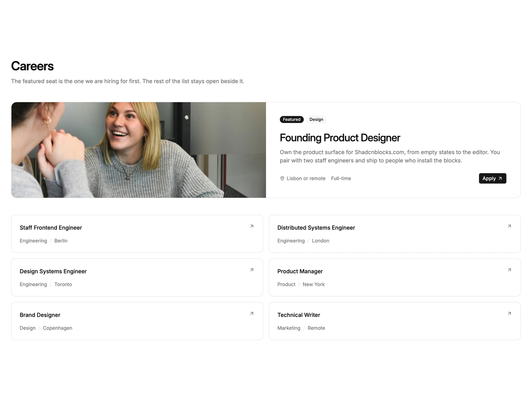Click the Berlin location text
Viewport: 532px width, 399px height.
pyautogui.click(x=61, y=241)
